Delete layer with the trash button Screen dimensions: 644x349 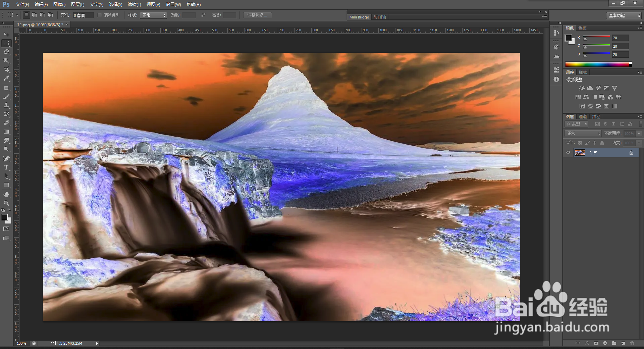pyautogui.click(x=632, y=343)
